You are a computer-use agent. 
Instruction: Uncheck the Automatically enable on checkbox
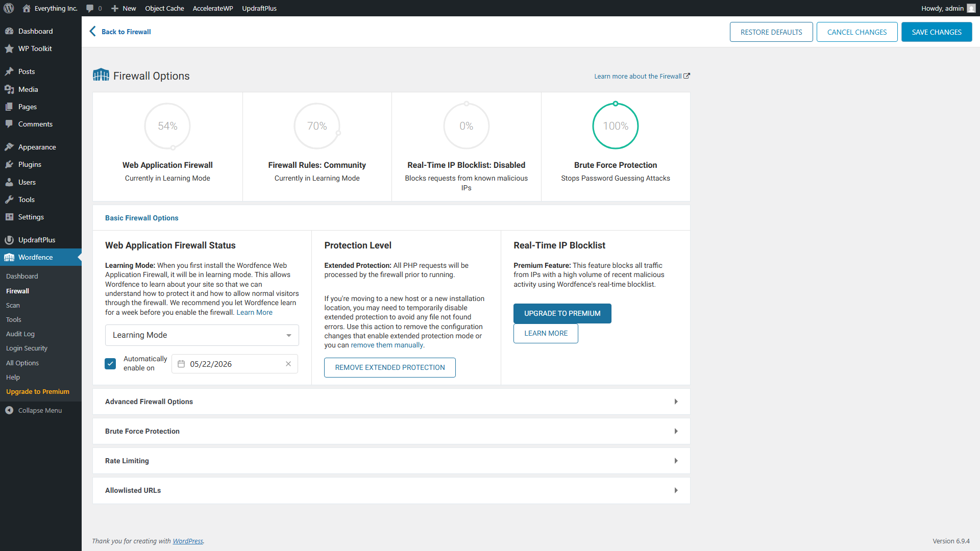110,364
